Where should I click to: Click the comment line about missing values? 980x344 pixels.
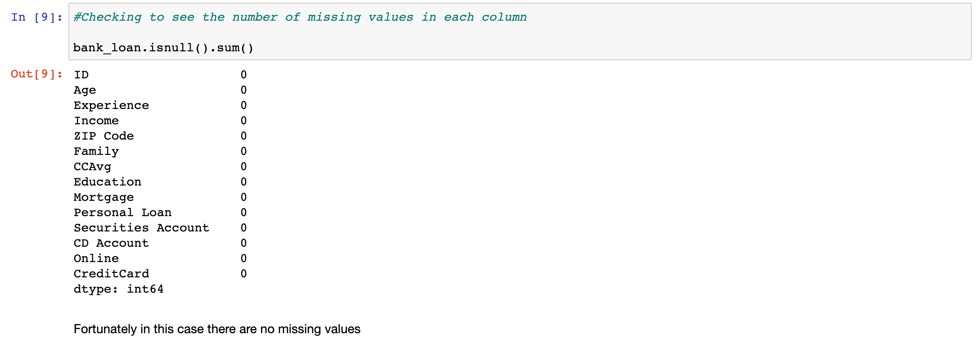point(300,17)
